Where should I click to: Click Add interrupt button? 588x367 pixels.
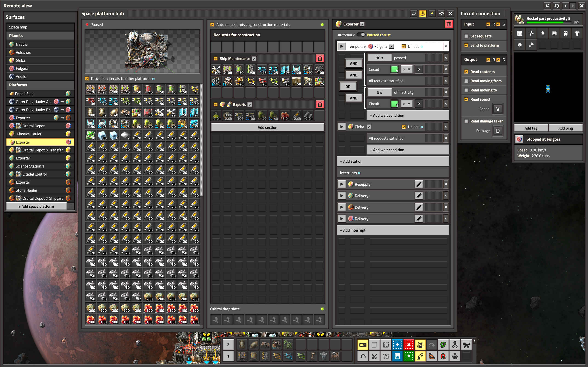(x=393, y=230)
